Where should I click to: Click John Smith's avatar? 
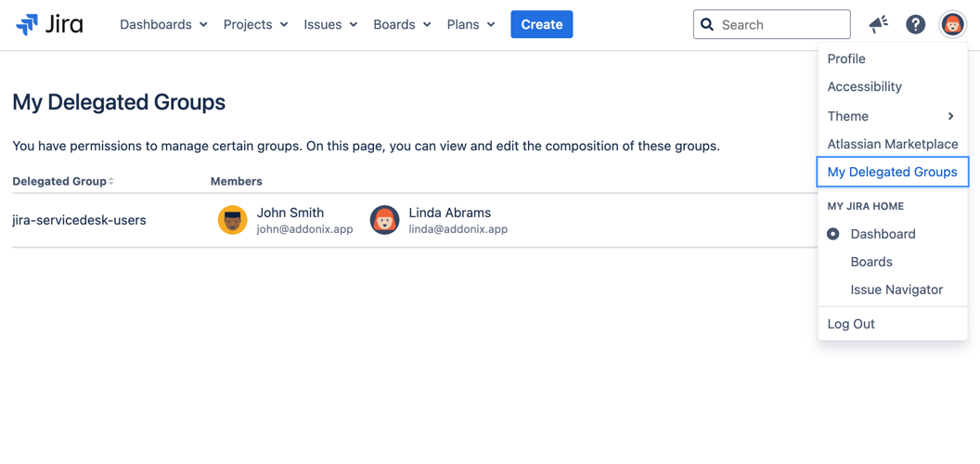(x=233, y=220)
